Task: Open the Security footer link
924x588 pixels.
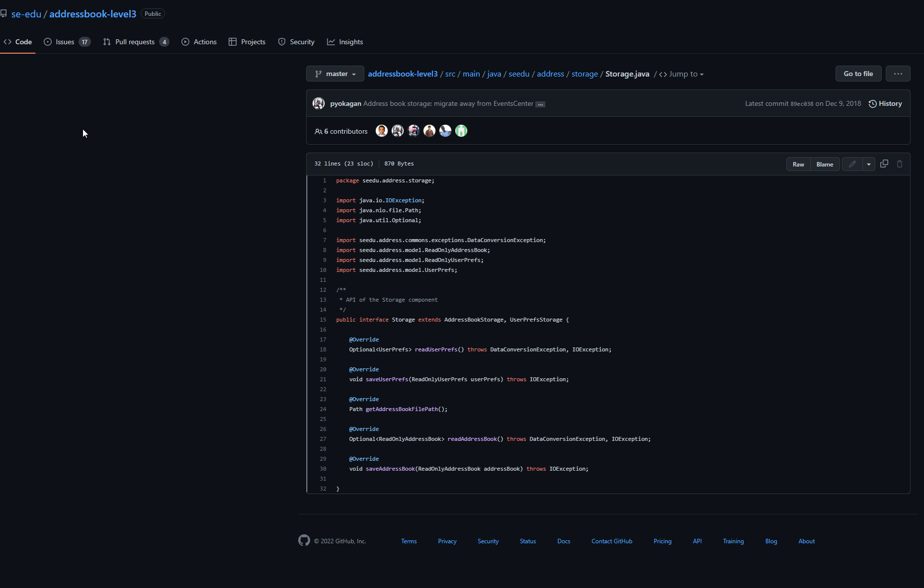Action: pos(488,541)
